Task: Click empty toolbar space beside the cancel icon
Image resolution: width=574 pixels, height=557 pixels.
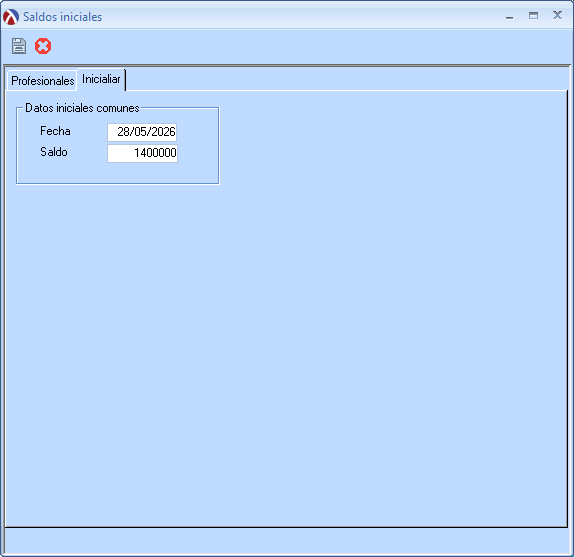Action: pyautogui.click(x=293, y=46)
